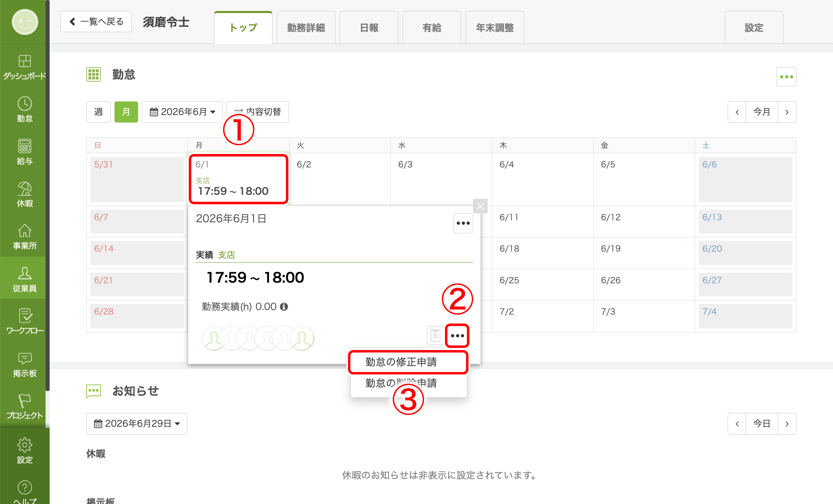Switch to the 勤務詳細 tab

[x=306, y=28]
